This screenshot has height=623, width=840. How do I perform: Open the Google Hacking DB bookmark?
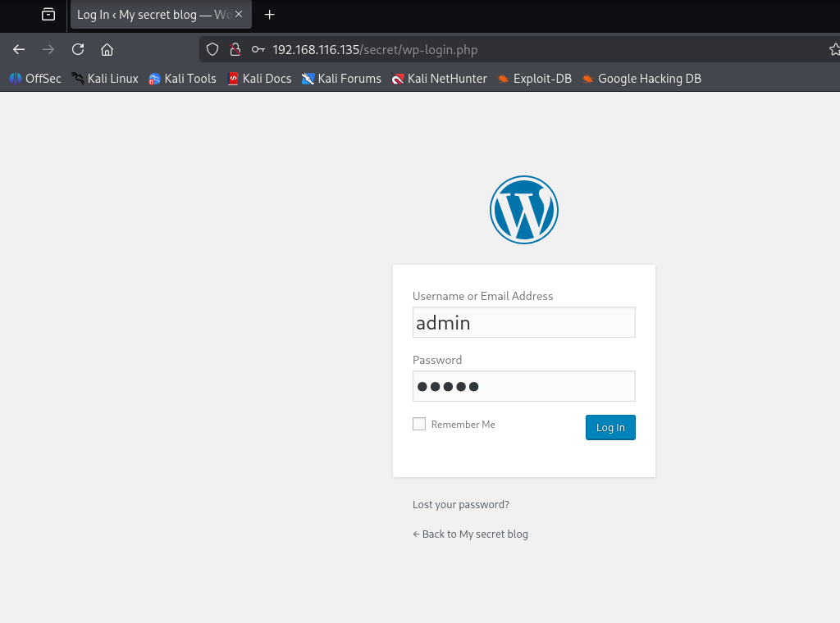[x=641, y=79]
